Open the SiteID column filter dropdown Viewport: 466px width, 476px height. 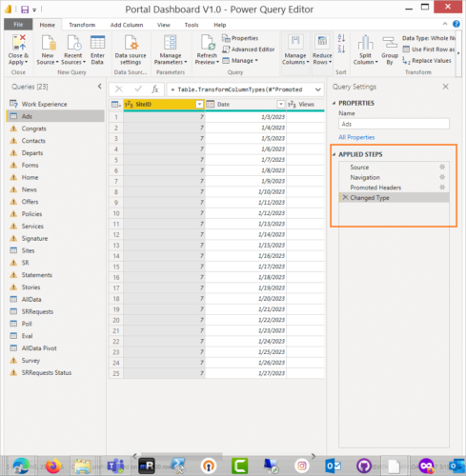[x=199, y=104]
